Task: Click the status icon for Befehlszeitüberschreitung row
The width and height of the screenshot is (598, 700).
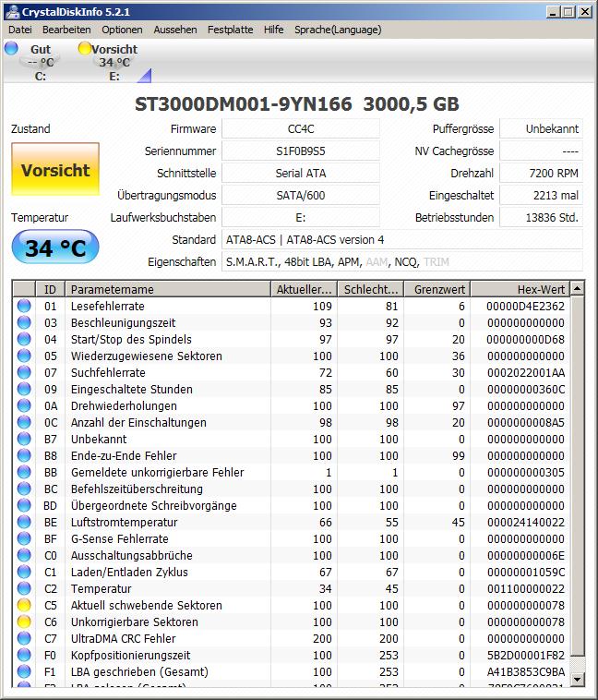Action: tap(24, 489)
